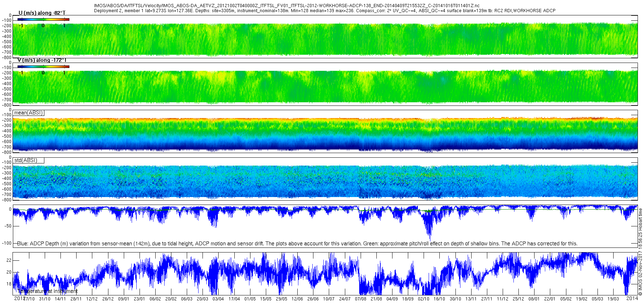The height and width of the screenshot is (304, 644).
Task: Click the '07/08' date tick label
Action: click(x=361, y=299)
